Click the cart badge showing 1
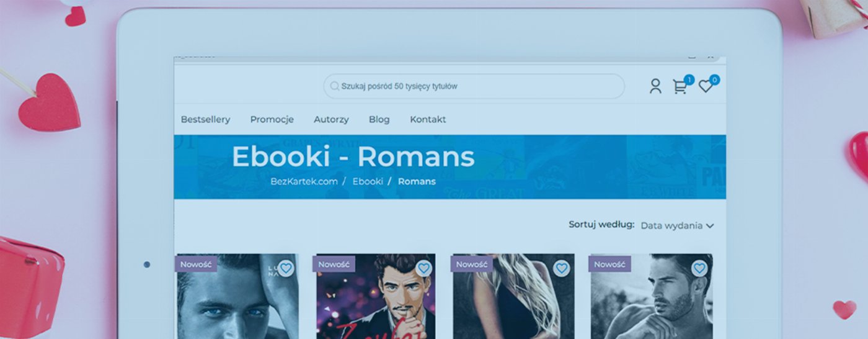Screen dimensions: 868x339 (689, 79)
